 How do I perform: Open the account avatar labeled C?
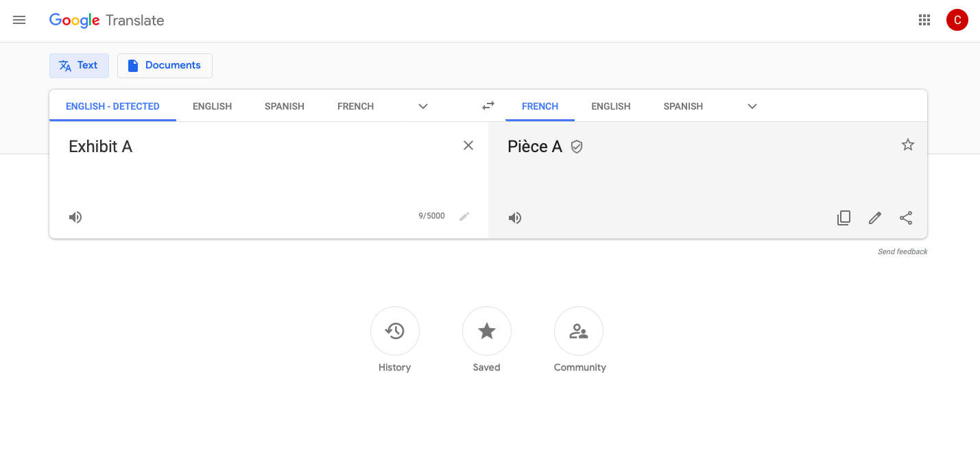click(957, 21)
